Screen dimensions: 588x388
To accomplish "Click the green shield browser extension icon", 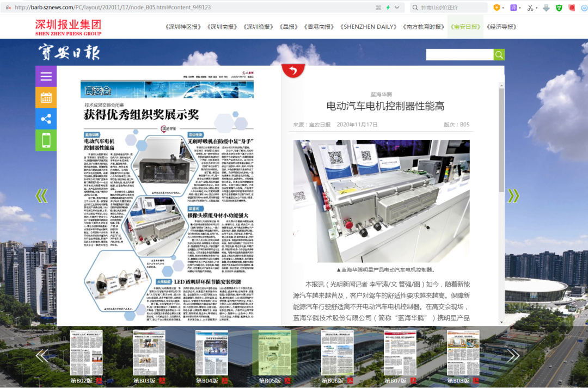I will point(559,8).
